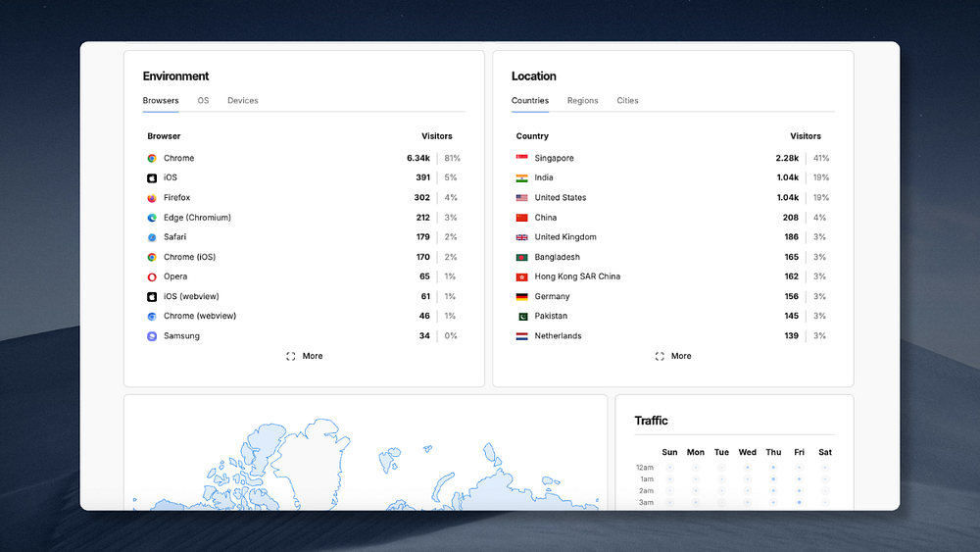Click the Chrome (iOS) icon
Viewport: 980px width, 552px height.
(x=152, y=257)
